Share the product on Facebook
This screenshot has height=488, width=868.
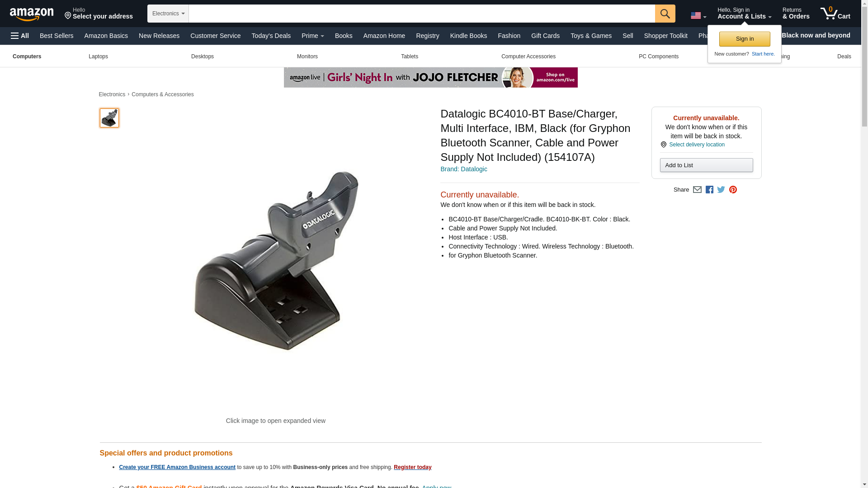[709, 190]
